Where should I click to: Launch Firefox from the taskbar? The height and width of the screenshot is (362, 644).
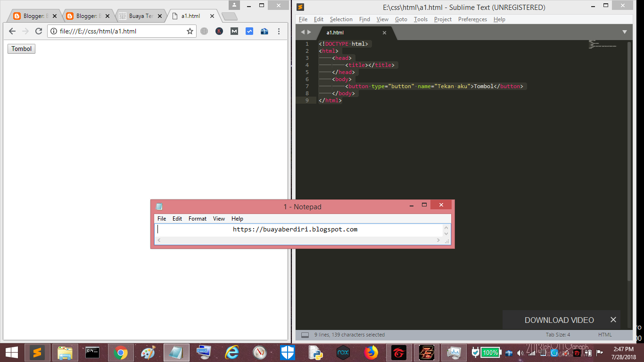[x=371, y=353]
